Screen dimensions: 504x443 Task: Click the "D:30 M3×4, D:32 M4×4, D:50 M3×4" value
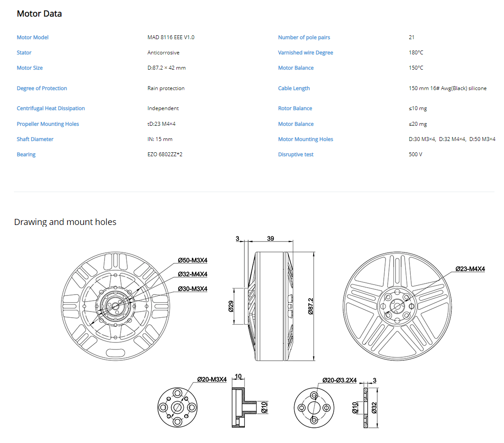(452, 139)
